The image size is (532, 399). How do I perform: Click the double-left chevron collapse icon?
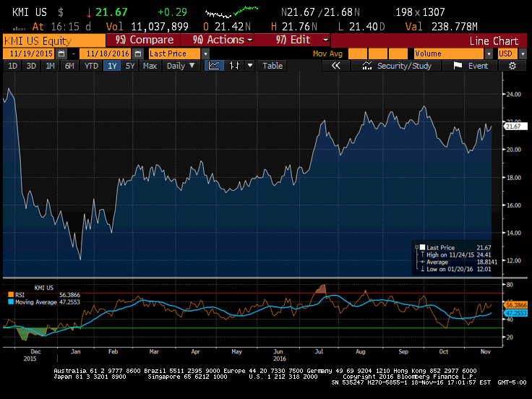(x=336, y=66)
